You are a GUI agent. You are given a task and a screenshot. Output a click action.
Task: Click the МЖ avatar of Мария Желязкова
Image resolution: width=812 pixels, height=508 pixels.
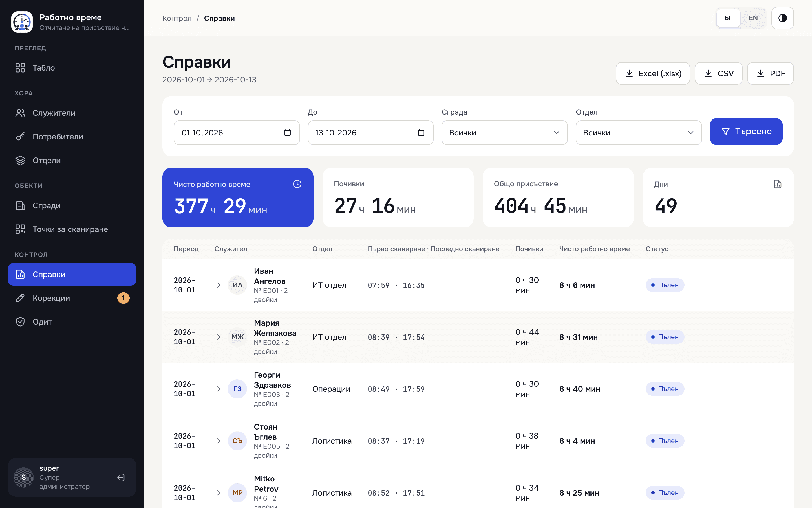coord(237,337)
